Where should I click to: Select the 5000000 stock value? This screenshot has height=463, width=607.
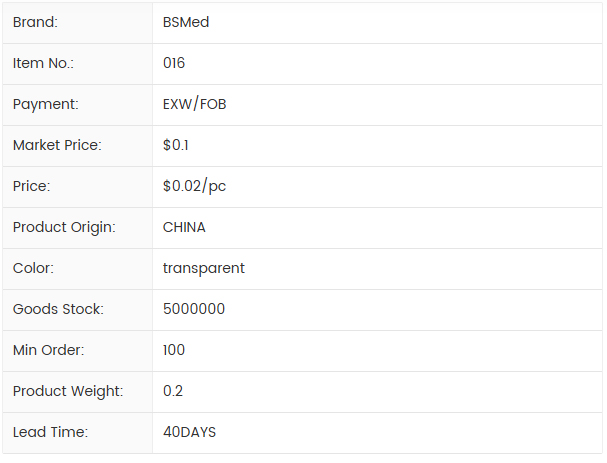194,309
